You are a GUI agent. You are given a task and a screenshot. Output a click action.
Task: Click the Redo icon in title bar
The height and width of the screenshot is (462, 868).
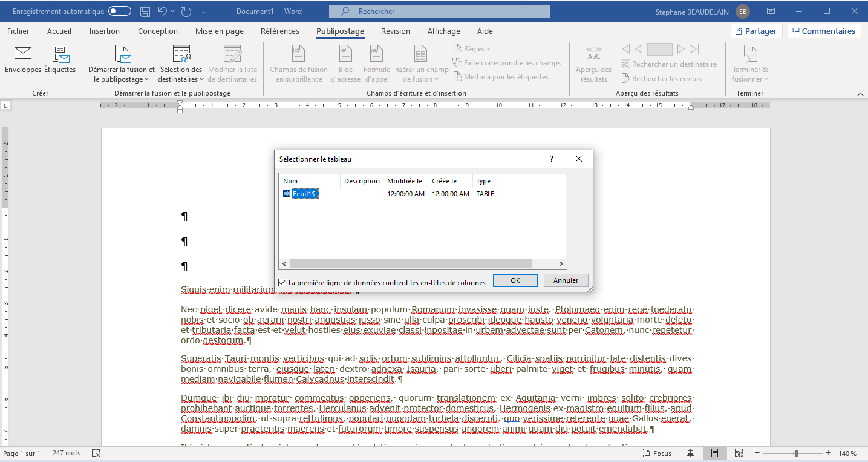pos(186,12)
